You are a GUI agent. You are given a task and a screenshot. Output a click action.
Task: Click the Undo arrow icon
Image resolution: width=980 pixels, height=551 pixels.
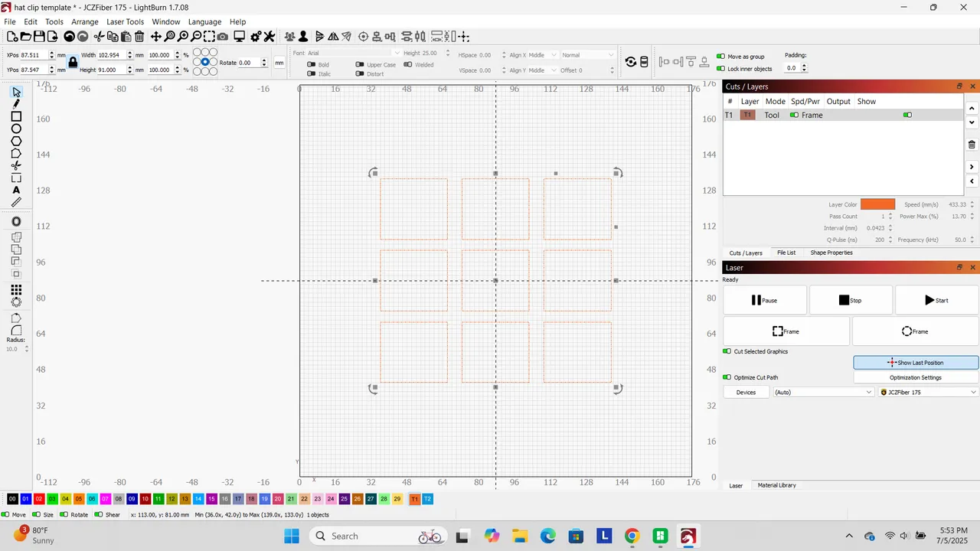(69, 37)
